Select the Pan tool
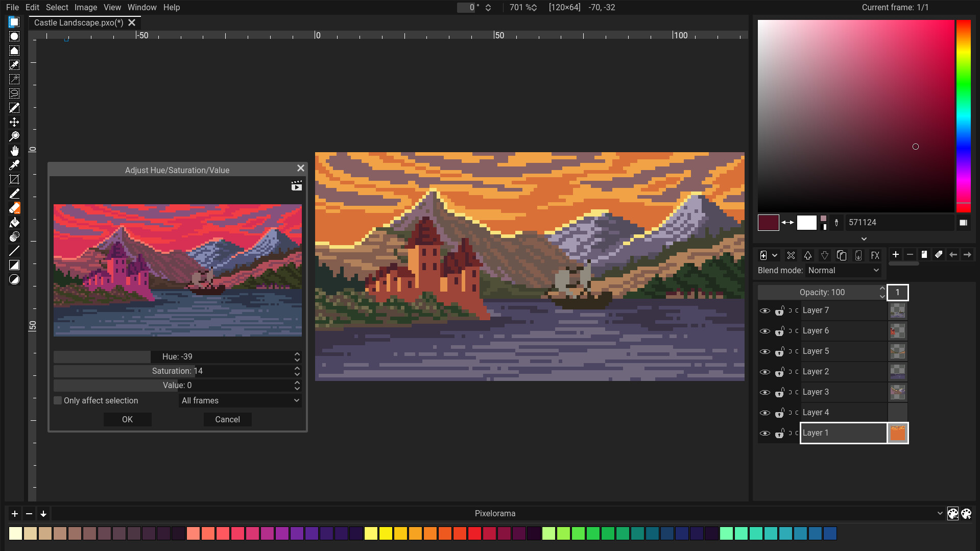 tap(14, 150)
